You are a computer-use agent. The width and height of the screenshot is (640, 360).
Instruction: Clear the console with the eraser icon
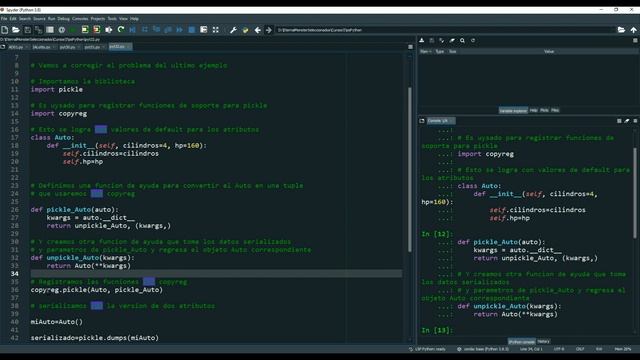(x=627, y=121)
